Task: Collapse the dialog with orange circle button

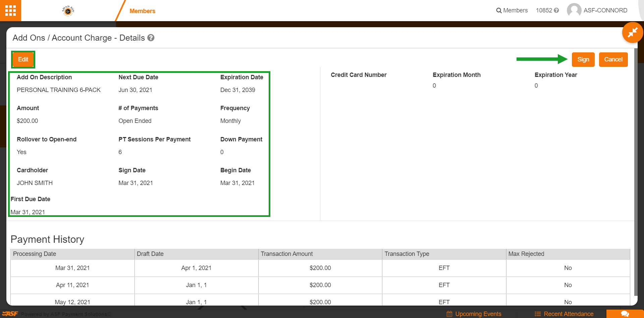Action: click(x=633, y=32)
